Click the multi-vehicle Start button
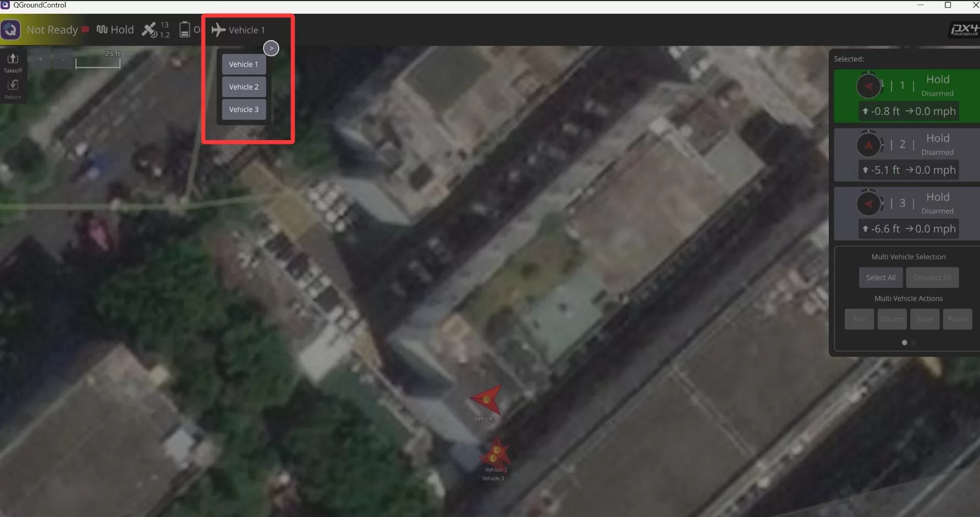The width and height of the screenshot is (980, 517). pyautogui.click(x=924, y=319)
